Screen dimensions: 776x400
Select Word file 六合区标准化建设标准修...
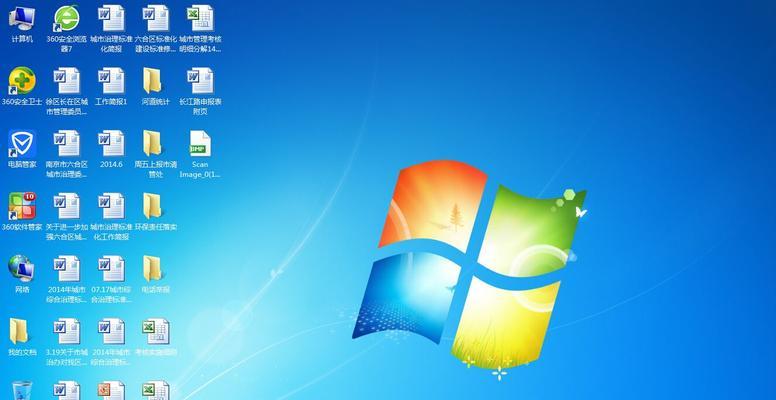pyautogui.click(x=156, y=28)
